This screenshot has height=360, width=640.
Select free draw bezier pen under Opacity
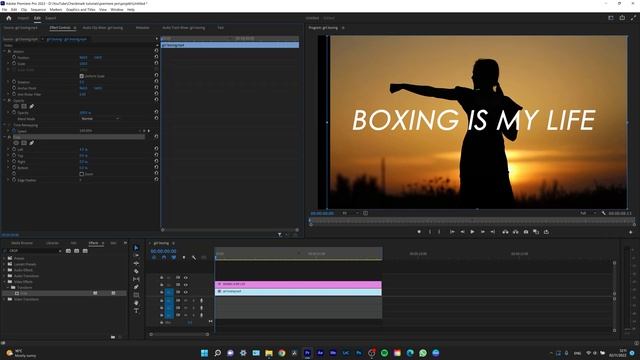(31, 106)
